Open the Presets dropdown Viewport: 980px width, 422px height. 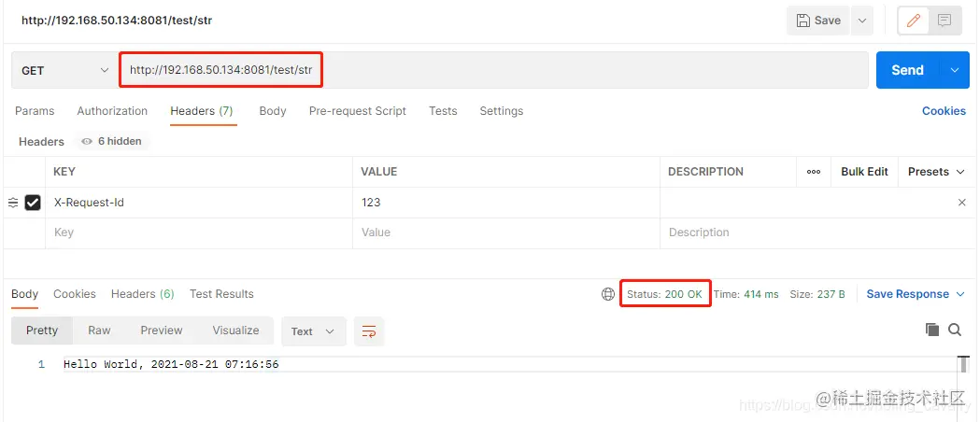(936, 172)
